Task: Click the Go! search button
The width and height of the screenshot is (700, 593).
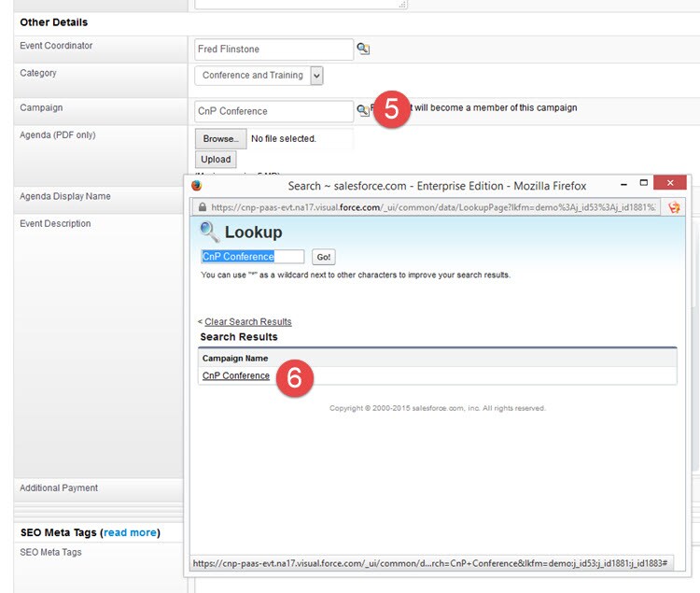Action: (x=324, y=257)
